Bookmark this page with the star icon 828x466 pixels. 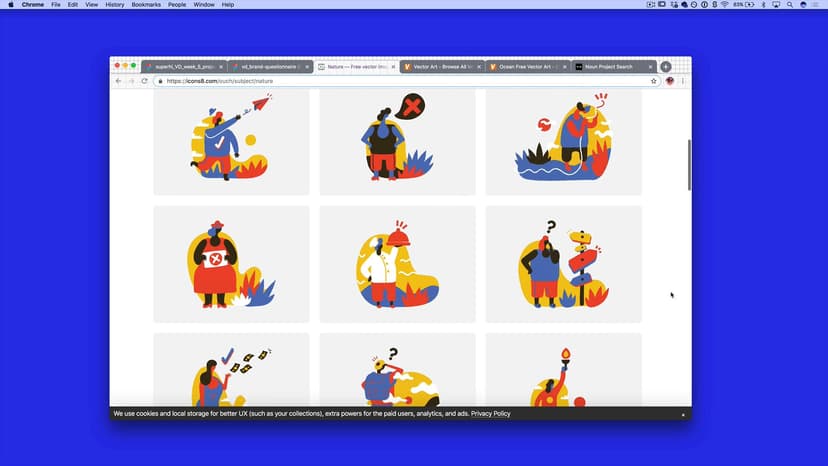click(654, 81)
